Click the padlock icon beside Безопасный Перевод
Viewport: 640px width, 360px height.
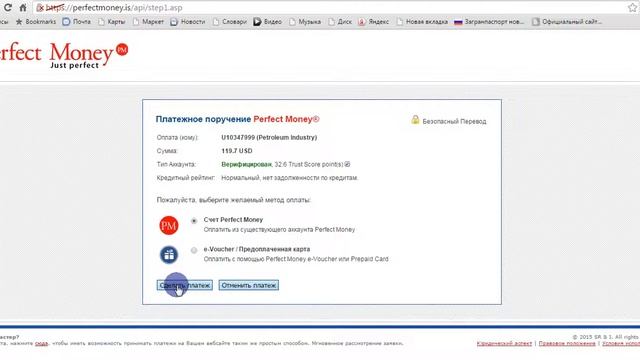point(415,120)
